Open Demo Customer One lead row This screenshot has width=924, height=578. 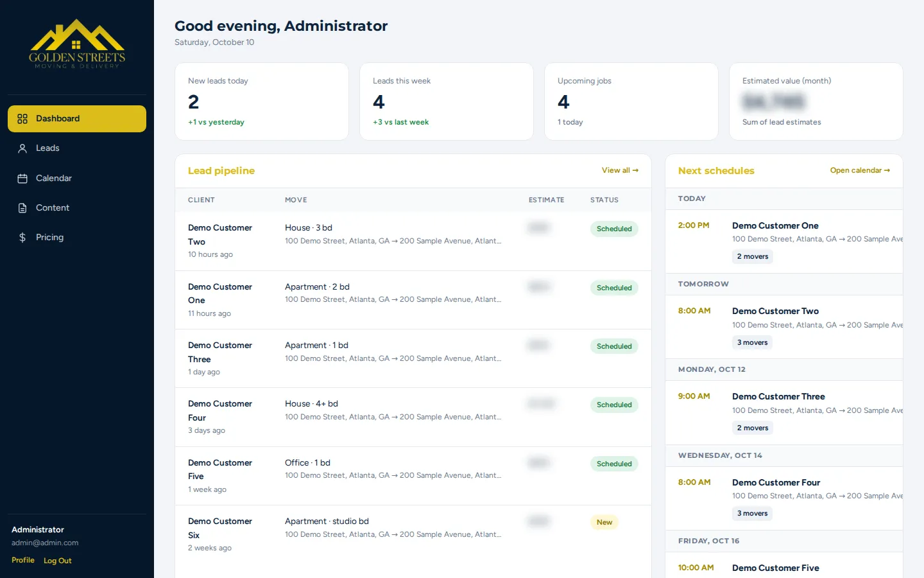tap(413, 300)
